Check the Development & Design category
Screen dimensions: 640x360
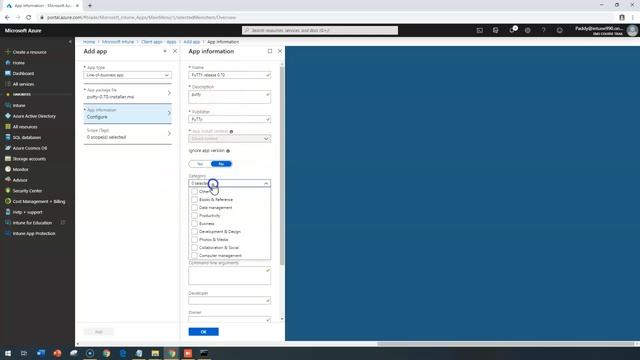tap(195, 231)
